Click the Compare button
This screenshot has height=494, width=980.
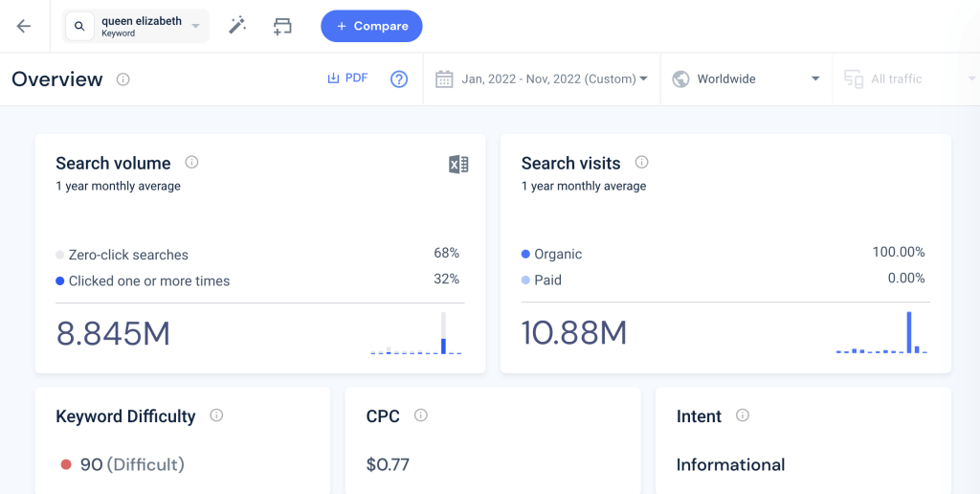coord(371,26)
